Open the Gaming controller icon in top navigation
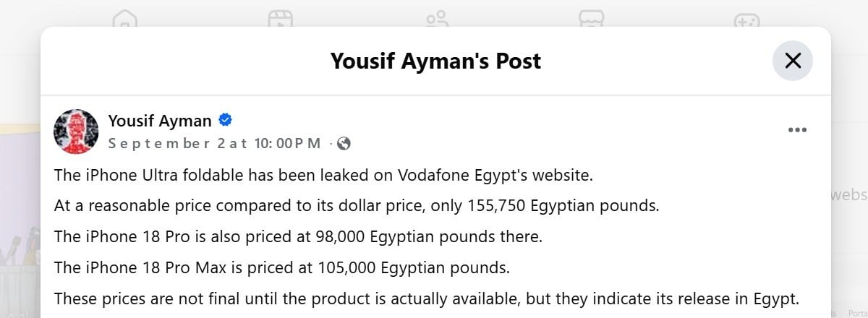 (x=746, y=18)
